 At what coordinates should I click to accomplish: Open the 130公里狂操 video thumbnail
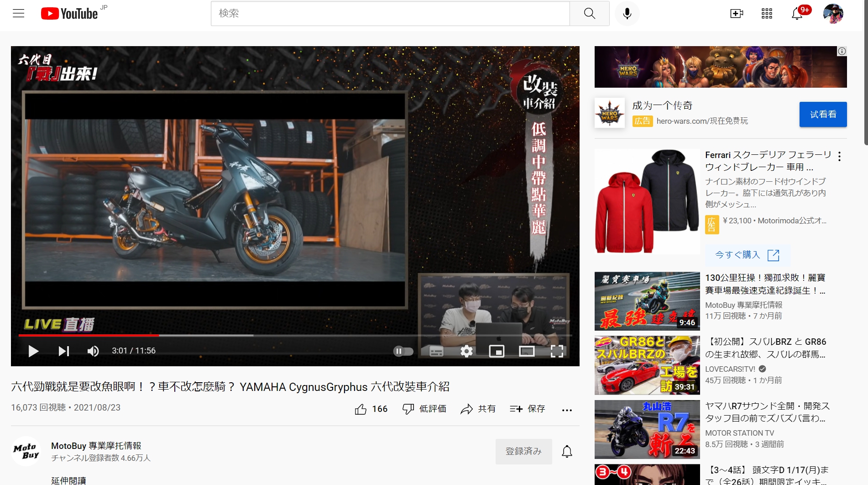point(647,301)
